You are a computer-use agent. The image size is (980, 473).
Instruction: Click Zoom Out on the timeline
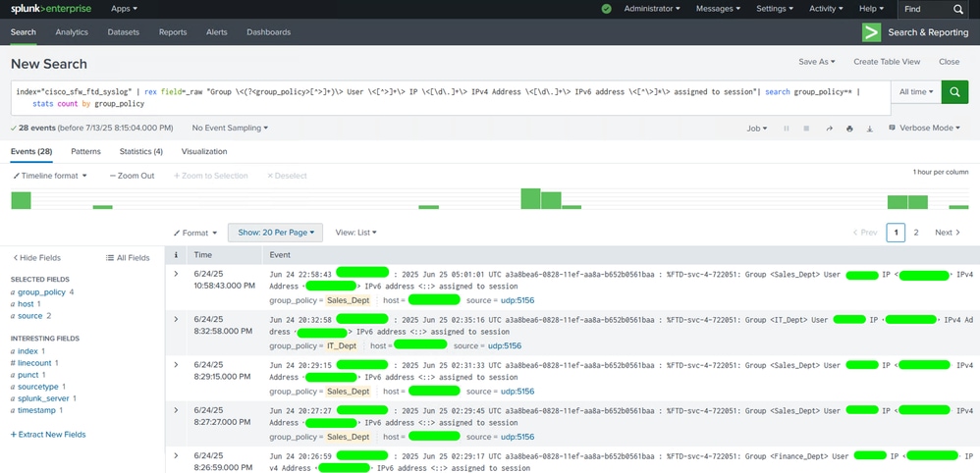tap(132, 176)
